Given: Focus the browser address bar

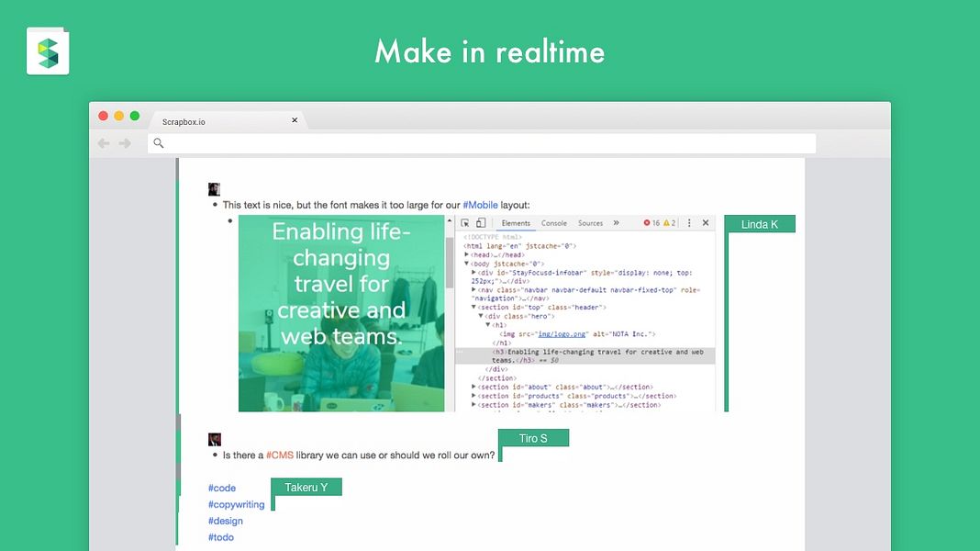Looking at the screenshot, I should pyautogui.click(x=482, y=143).
